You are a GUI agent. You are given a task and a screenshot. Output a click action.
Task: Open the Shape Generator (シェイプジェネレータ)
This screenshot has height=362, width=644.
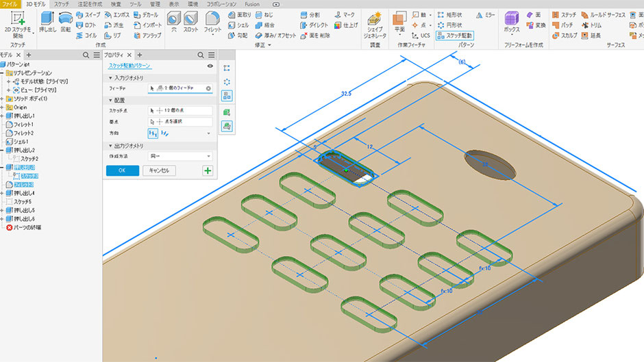[x=375, y=25]
